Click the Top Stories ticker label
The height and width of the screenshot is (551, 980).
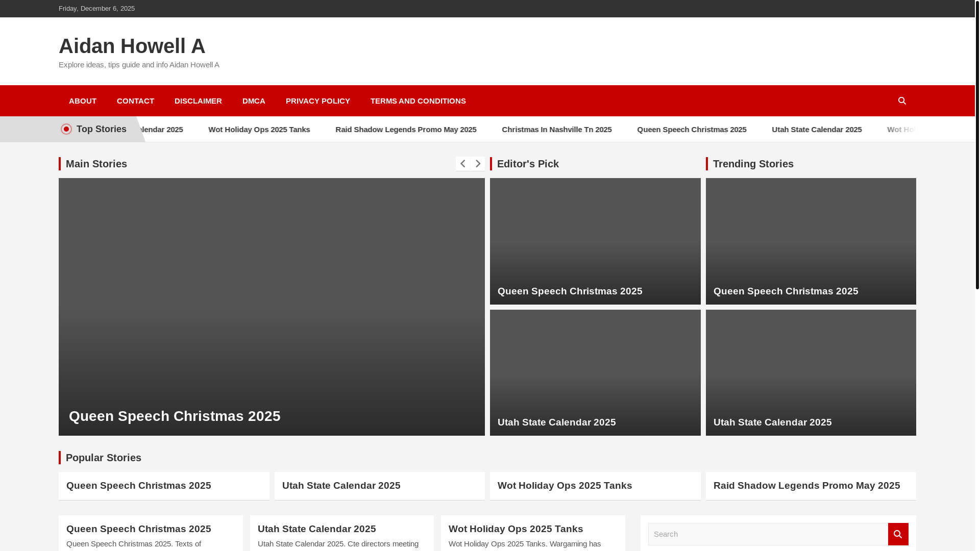tap(101, 129)
